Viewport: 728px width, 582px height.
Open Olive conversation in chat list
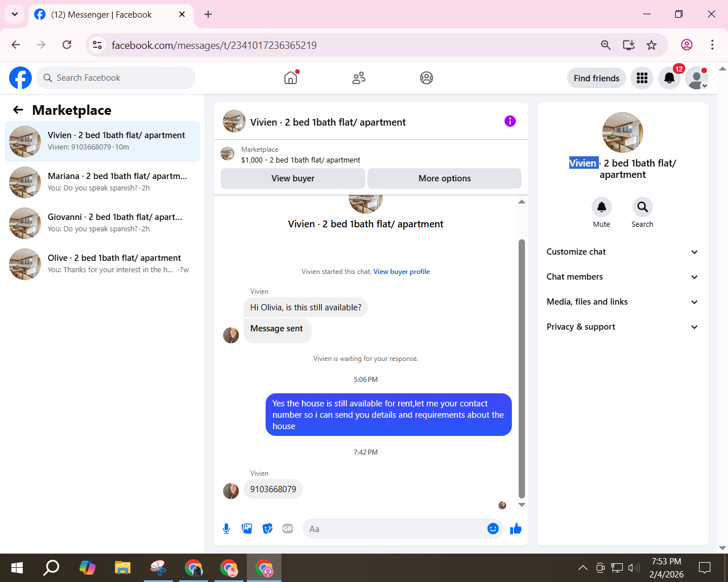point(102,264)
